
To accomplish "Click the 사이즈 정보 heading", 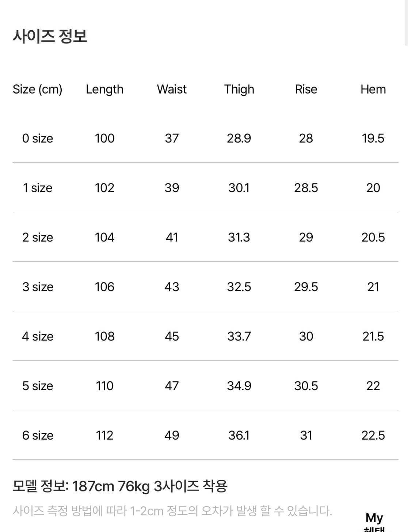I will (x=50, y=36).
